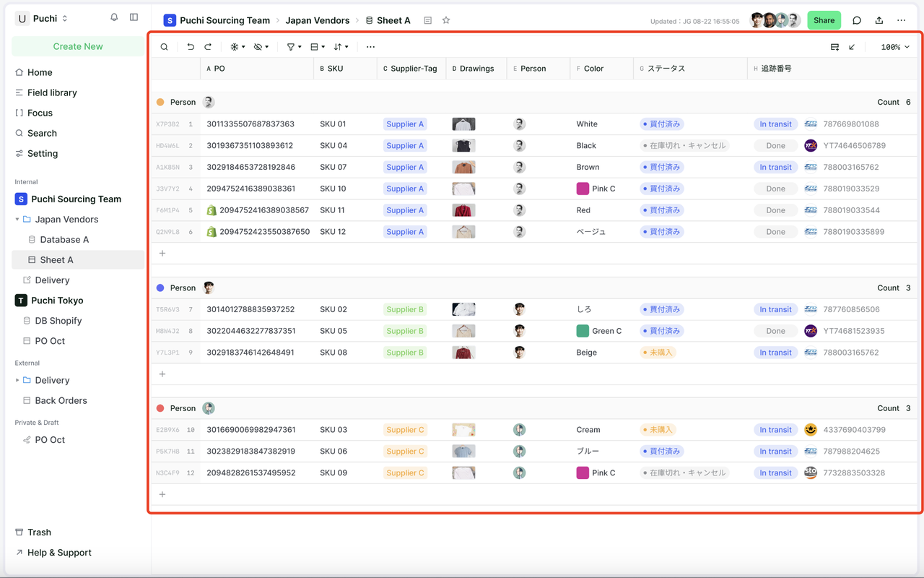The height and width of the screenshot is (578, 924).
Task: Add a row to the Supplier C group
Action: point(162,494)
